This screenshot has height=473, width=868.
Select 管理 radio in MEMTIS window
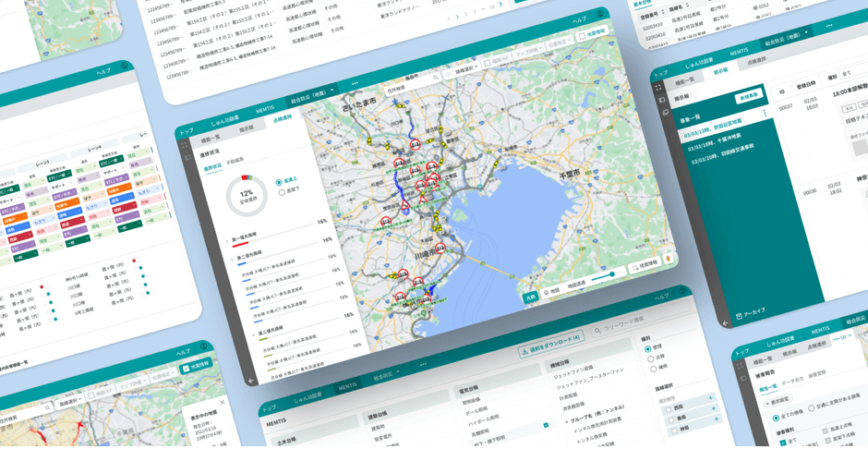tap(647, 349)
